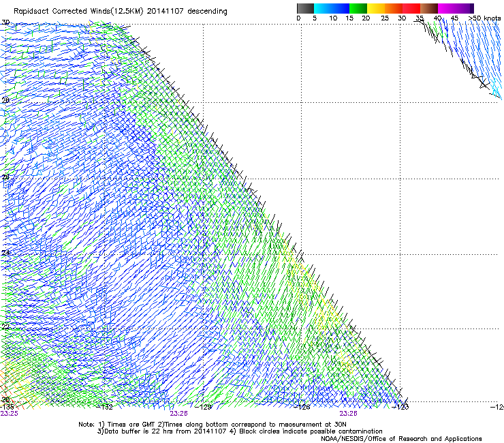This screenshot has height=443, width=504.
Task: Click the "25" legend scale label
Action: tap(385, 18)
